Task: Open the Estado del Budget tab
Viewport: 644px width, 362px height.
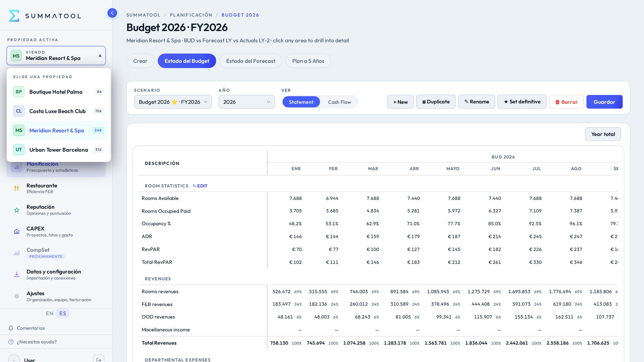Action: (187, 61)
